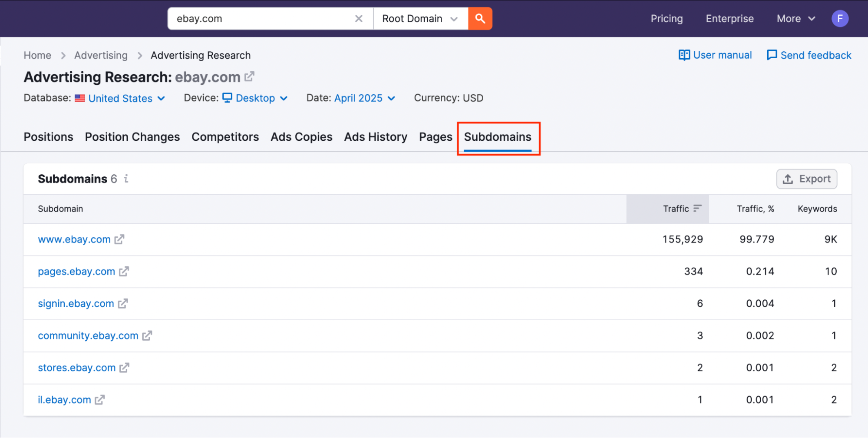This screenshot has height=438, width=868.
Task: Click external link icon next to stores.ebay.com
Action: (x=125, y=368)
